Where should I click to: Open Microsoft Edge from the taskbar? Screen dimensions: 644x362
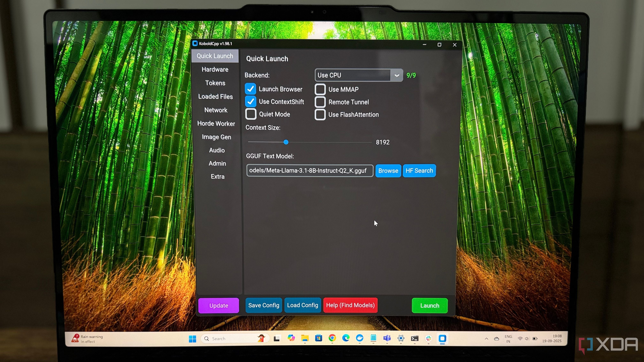pos(346,339)
